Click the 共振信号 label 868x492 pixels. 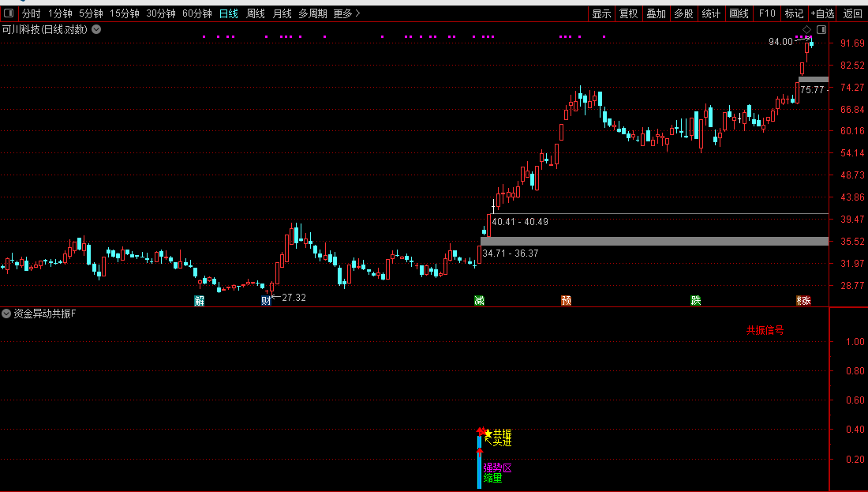pyautogui.click(x=765, y=330)
